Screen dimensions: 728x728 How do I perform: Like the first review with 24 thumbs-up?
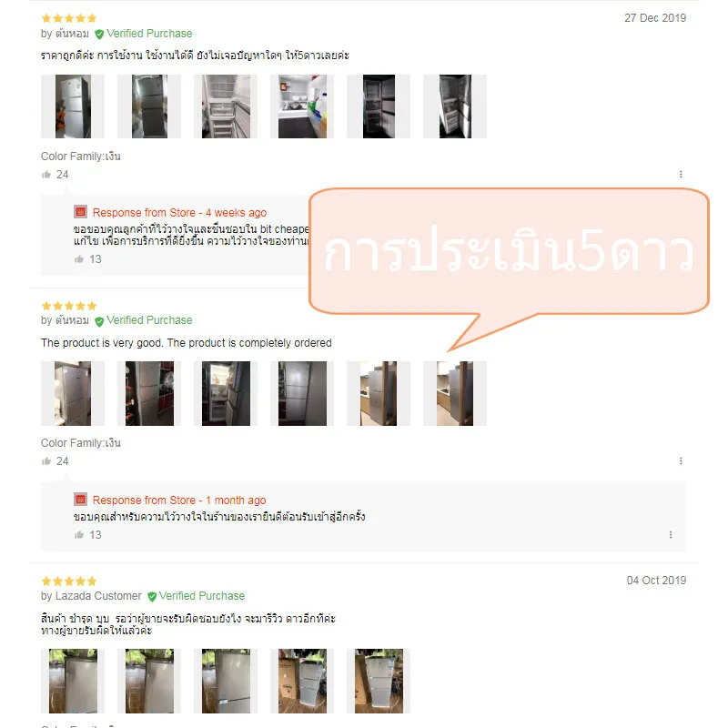point(46,175)
